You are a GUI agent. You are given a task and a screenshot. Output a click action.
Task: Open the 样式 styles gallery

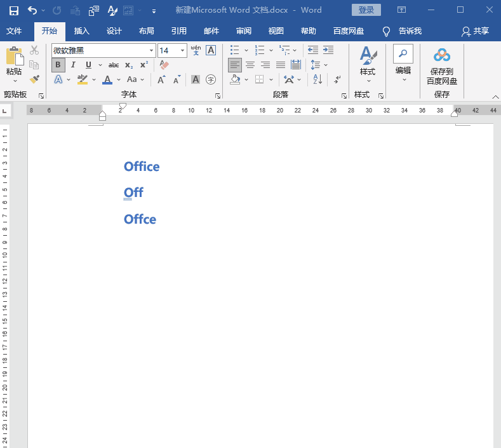368,64
